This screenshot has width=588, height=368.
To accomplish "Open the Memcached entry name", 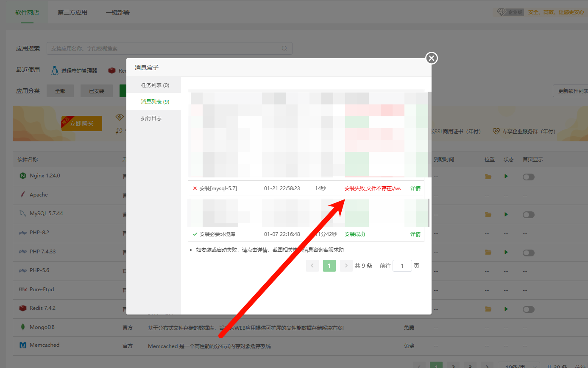I will pyautogui.click(x=45, y=345).
